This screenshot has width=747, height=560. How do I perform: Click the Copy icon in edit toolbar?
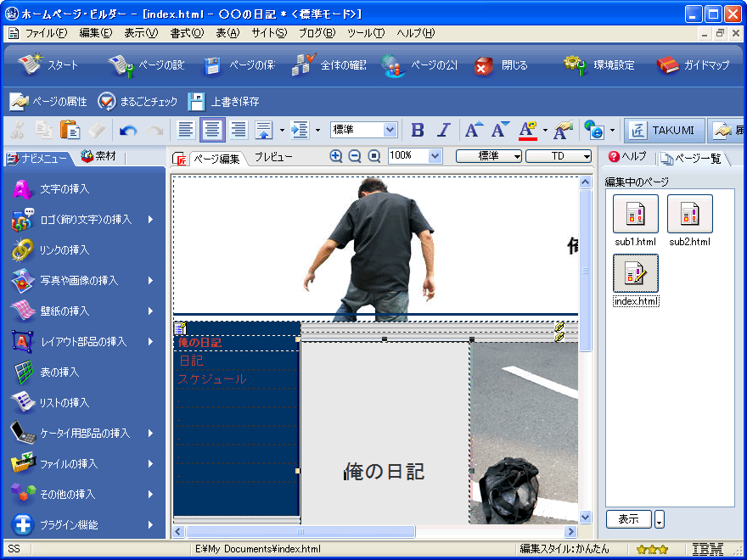44,130
